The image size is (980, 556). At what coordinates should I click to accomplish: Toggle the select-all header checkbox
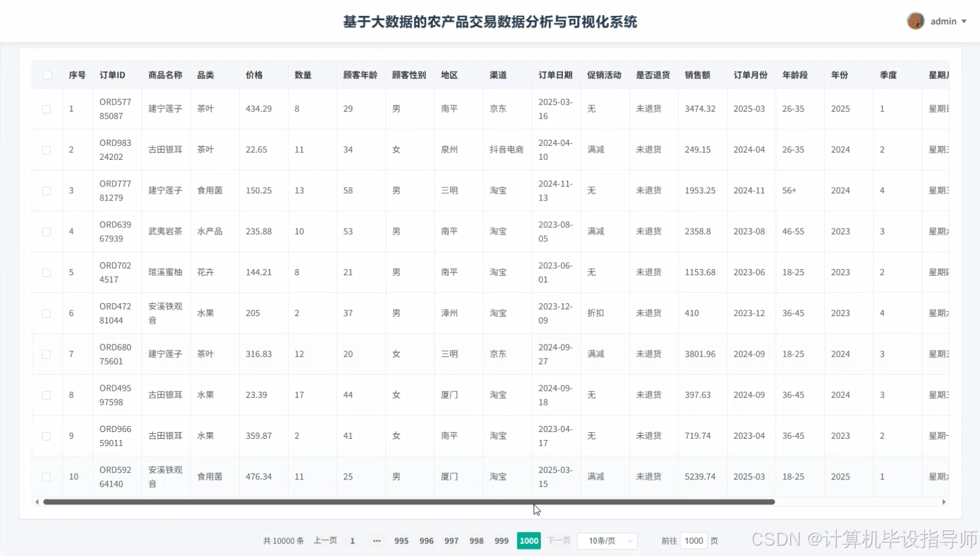(x=47, y=75)
